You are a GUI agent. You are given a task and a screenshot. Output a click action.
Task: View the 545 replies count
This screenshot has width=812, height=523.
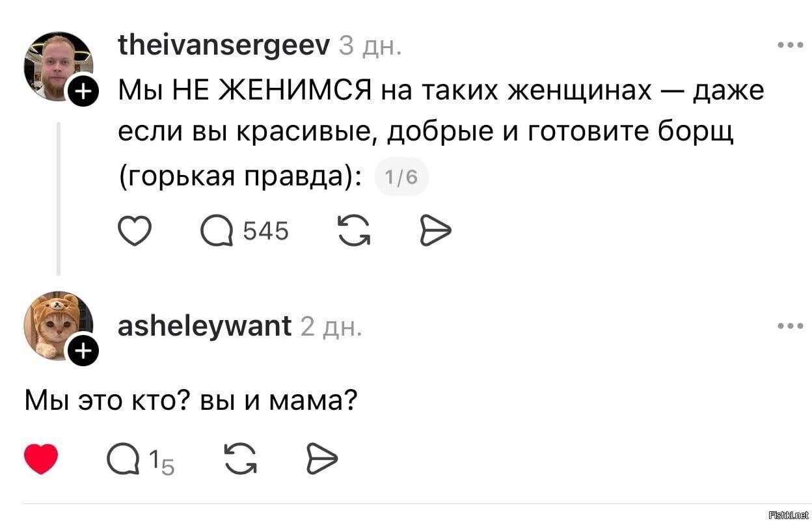(266, 229)
